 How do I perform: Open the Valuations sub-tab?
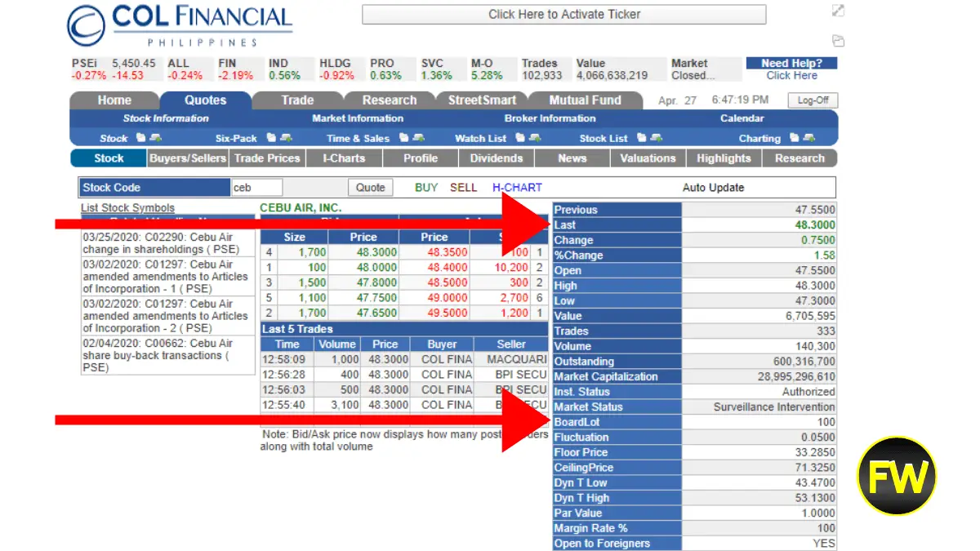[648, 158]
